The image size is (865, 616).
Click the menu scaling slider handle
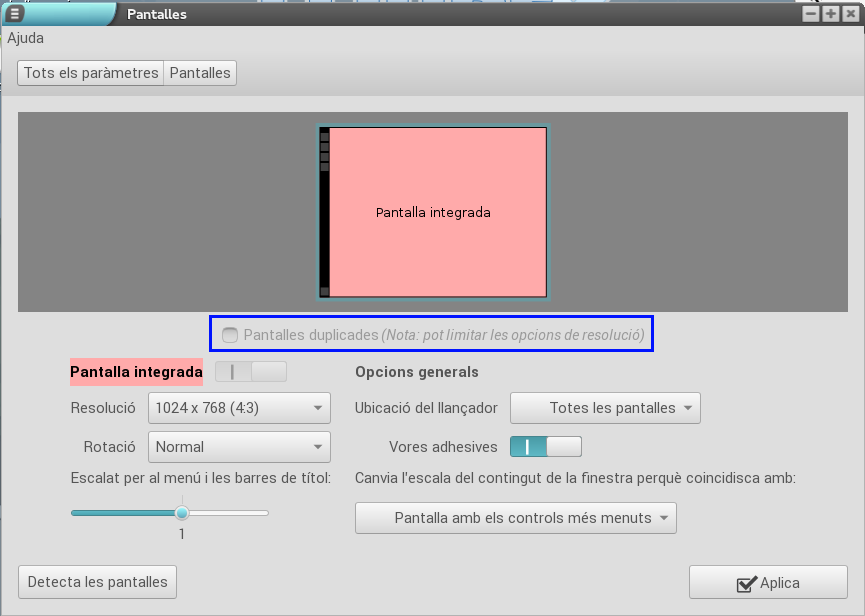(182, 513)
